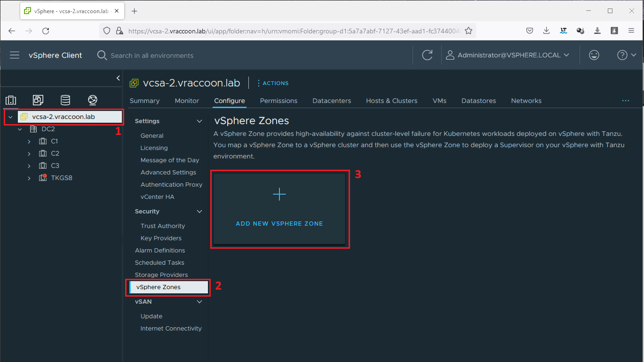Open Message of the Day
The image size is (644, 362).
pos(170,160)
